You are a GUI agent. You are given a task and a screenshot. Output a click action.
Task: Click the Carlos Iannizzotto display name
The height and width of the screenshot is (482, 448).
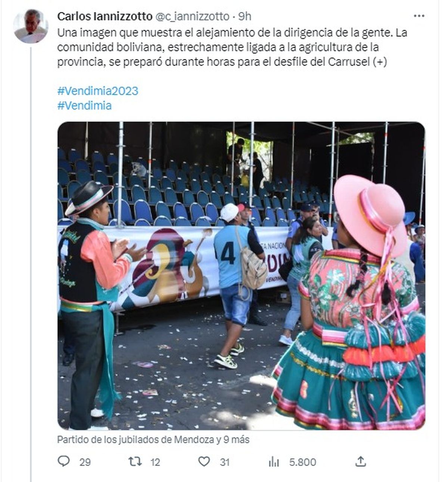pyautogui.click(x=105, y=16)
